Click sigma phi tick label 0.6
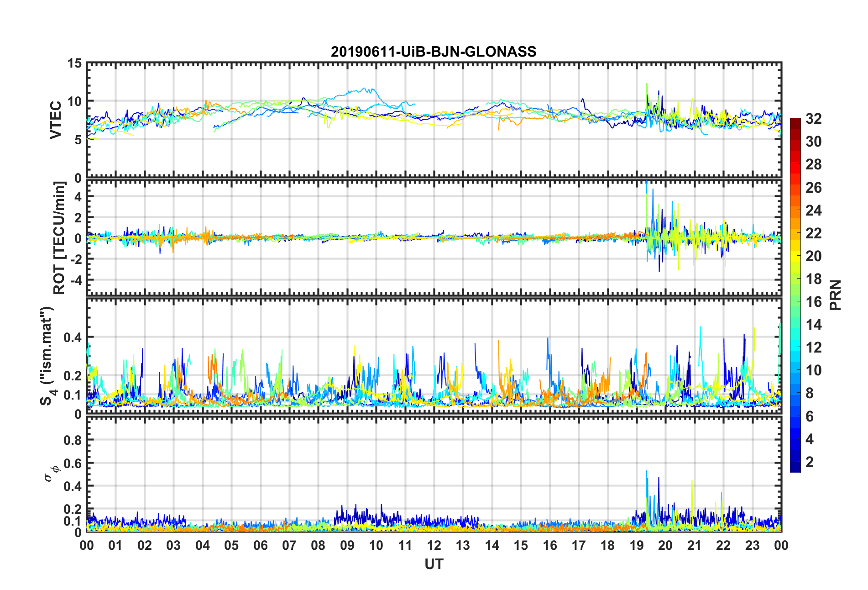This screenshot has width=868, height=590. [73, 464]
